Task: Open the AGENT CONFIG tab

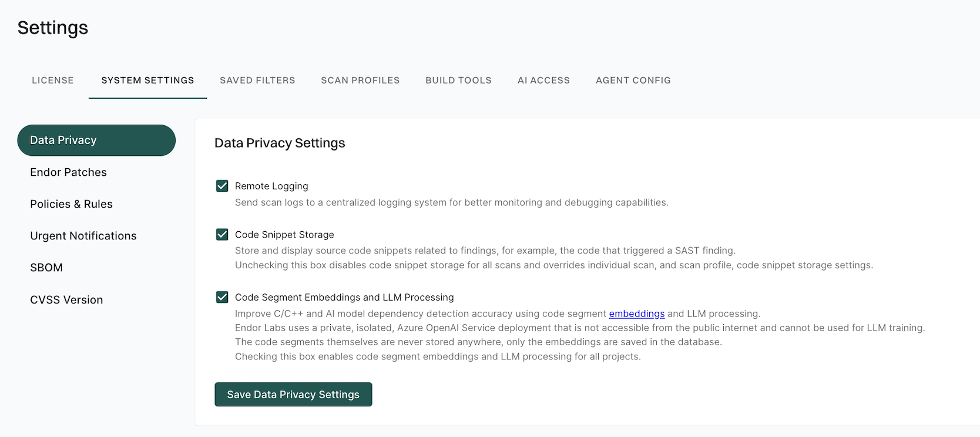Action: [x=633, y=80]
